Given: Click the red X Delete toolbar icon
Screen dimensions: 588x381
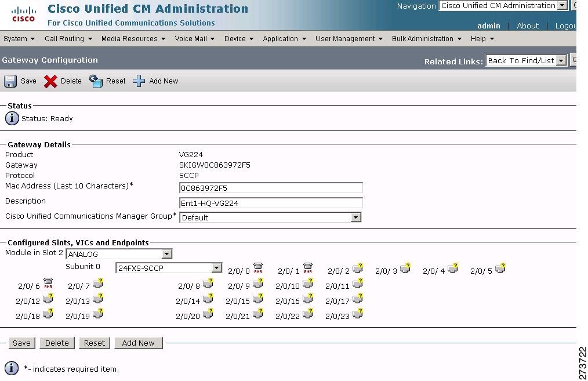Looking at the screenshot, I should pos(50,81).
